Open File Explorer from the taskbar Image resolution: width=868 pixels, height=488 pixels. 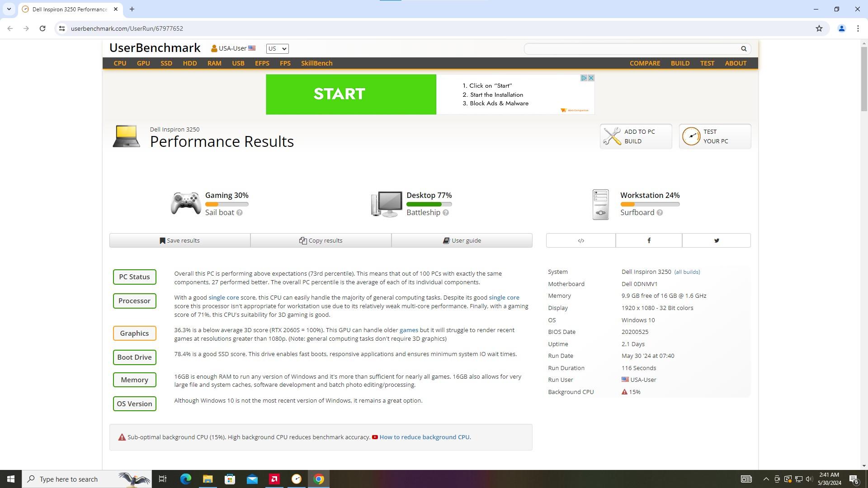(x=208, y=479)
